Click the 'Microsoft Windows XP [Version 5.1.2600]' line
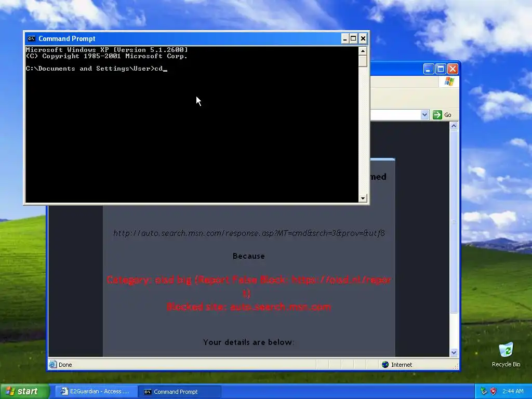 point(107,50)
